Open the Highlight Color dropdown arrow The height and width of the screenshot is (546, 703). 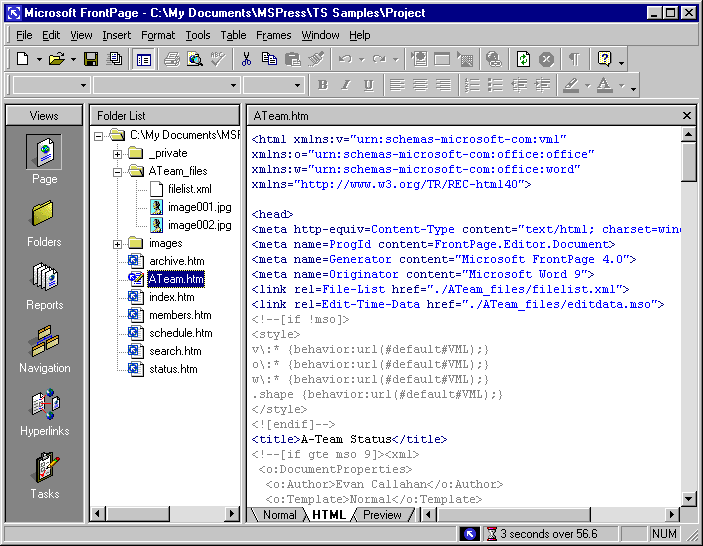click(587, 86)
